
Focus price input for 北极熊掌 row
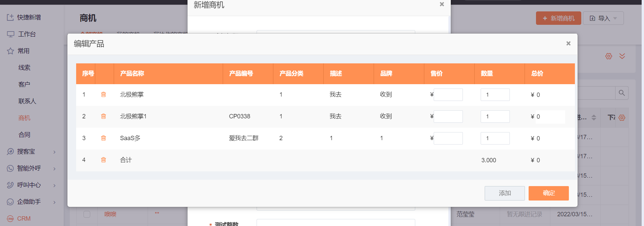448,95
